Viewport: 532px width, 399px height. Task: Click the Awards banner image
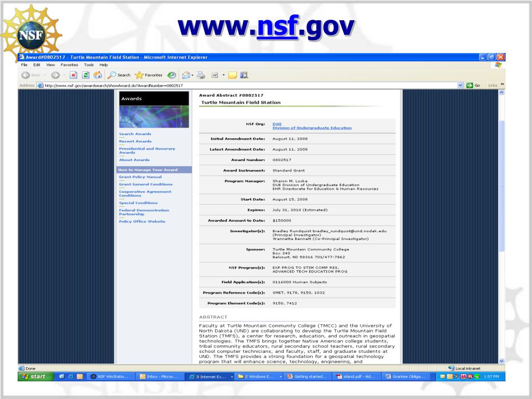154,110
